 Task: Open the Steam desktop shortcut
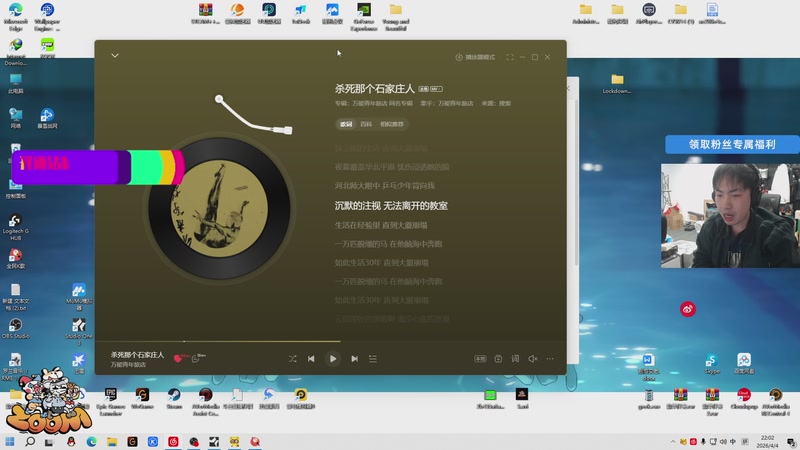tap(174, 398)
